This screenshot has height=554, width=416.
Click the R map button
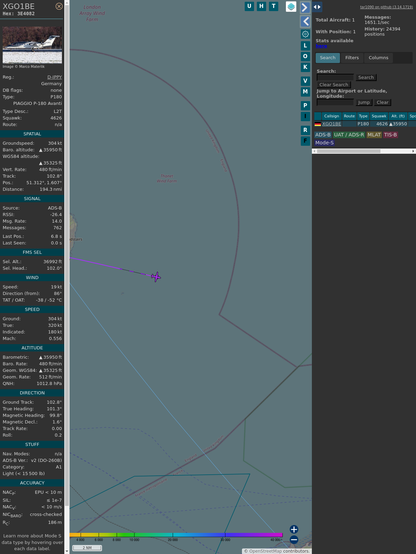point(305,130)
